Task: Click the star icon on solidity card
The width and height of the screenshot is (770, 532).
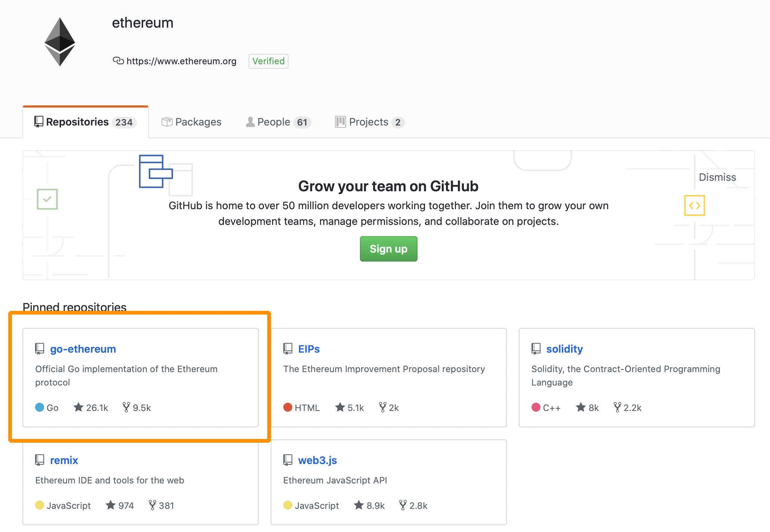Action: (x=580, y=407)
